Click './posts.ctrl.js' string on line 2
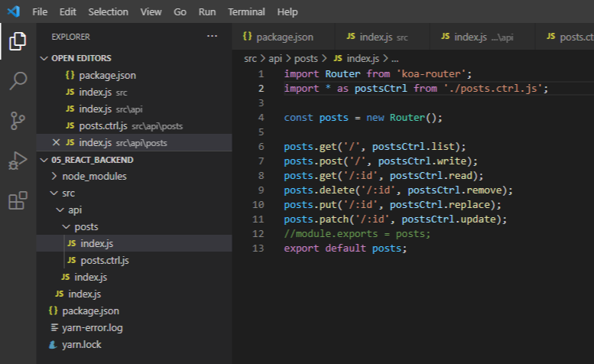Screen dimensions: 594x364 pyautogui.click(x=494, y=88)
